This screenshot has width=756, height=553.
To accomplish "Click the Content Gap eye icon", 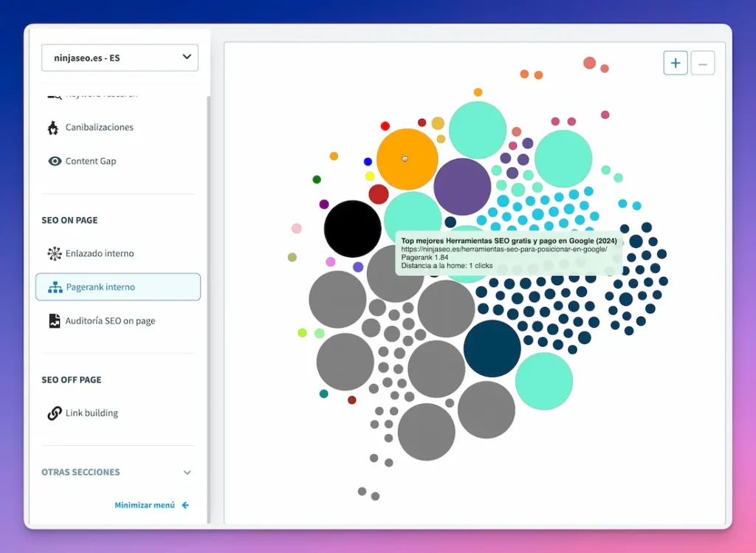I will click(54, 161).
